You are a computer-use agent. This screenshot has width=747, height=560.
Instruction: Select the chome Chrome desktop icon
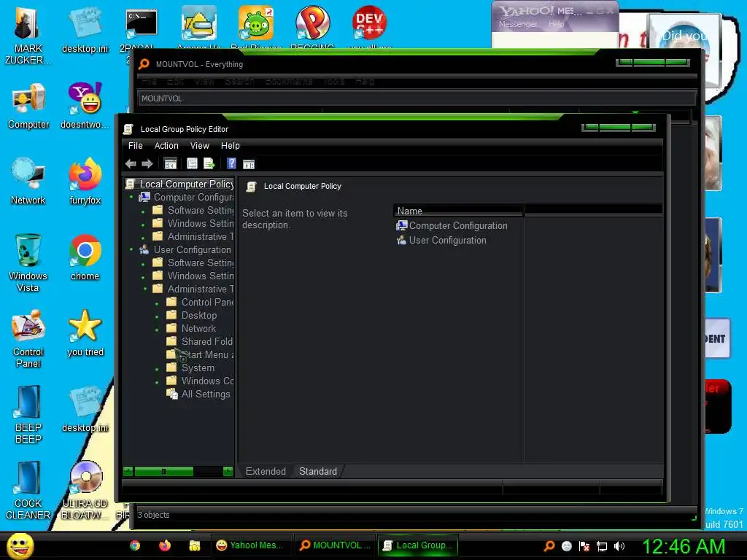point(85,257)
